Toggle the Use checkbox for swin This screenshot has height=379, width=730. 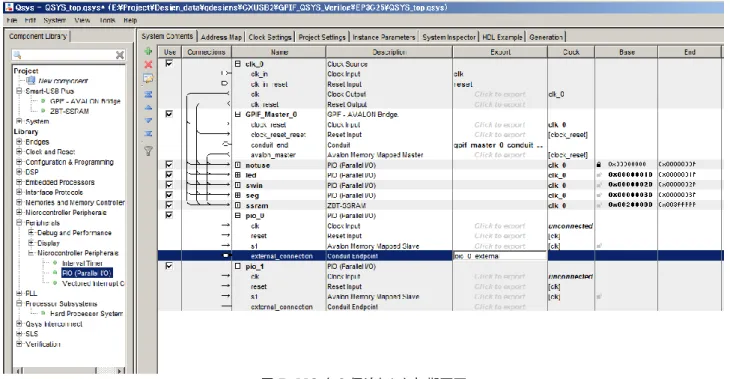169,185
